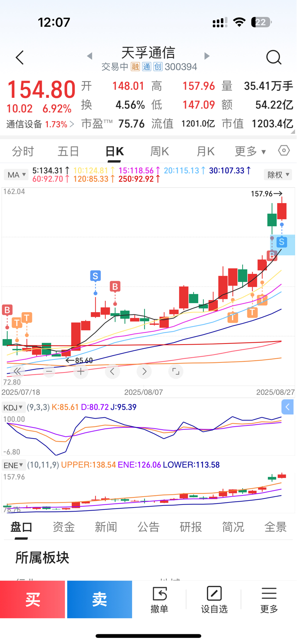Open the search magnifier icon
The width and height of the screenshot is (297, 644).
tap(273, 58)
